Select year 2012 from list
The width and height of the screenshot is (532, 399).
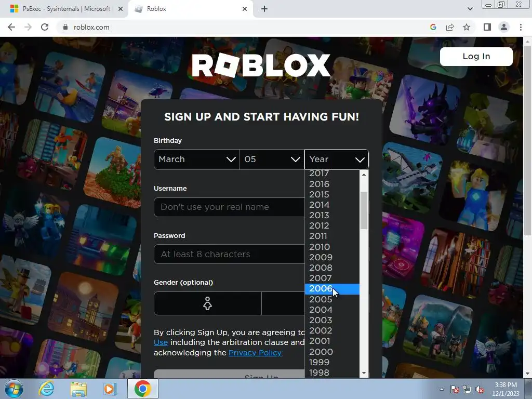pyautogui.click(x=332, y=225)
